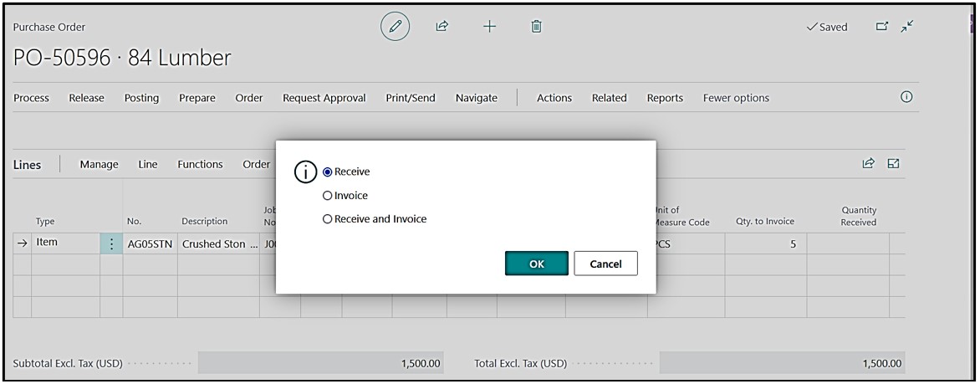Click the pencil edit icon
This screenshot has width=980, height=384.
coord(395,28)
